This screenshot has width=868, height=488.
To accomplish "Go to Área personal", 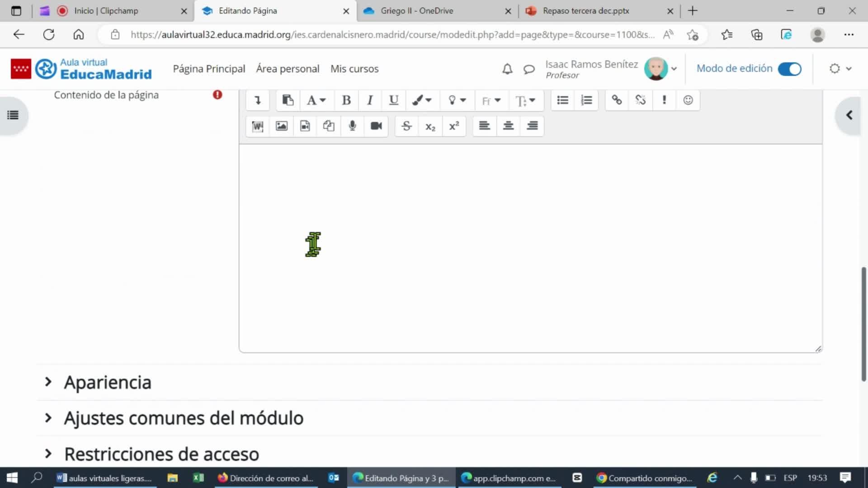I will coord(288,69).
